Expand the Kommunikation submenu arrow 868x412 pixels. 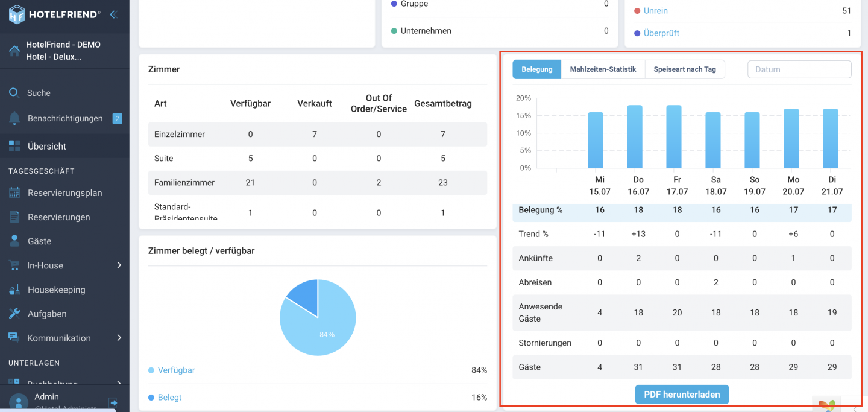click(x=119, y=338)
